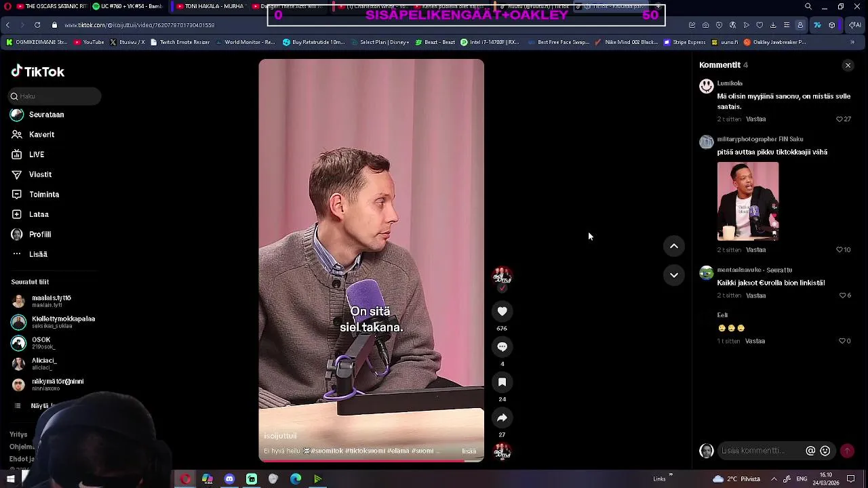The width and height of the screenshot is (868, 488).
Task: Reply (Vastaa) to militaryphotographer's comment
Action: [x=755, y=250]
